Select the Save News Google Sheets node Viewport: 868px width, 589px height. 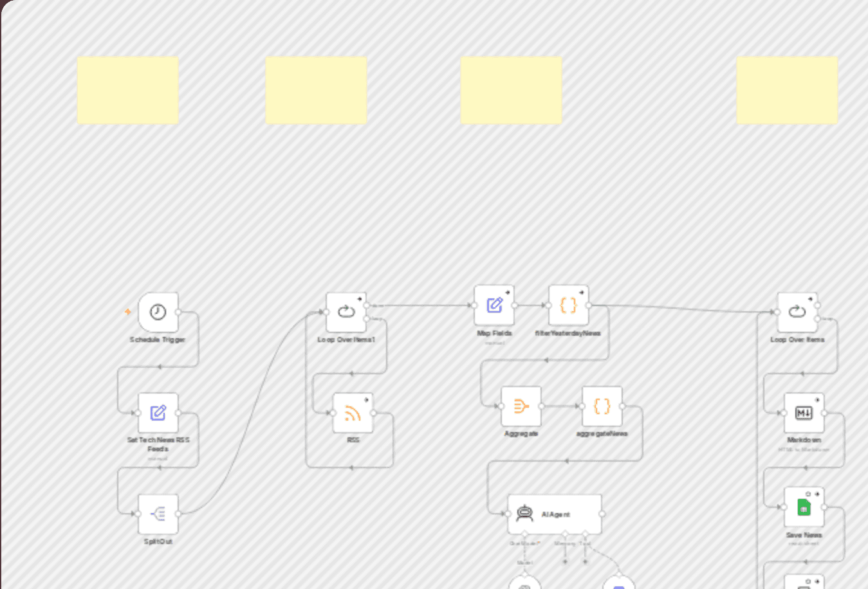(x=804, y=507)
